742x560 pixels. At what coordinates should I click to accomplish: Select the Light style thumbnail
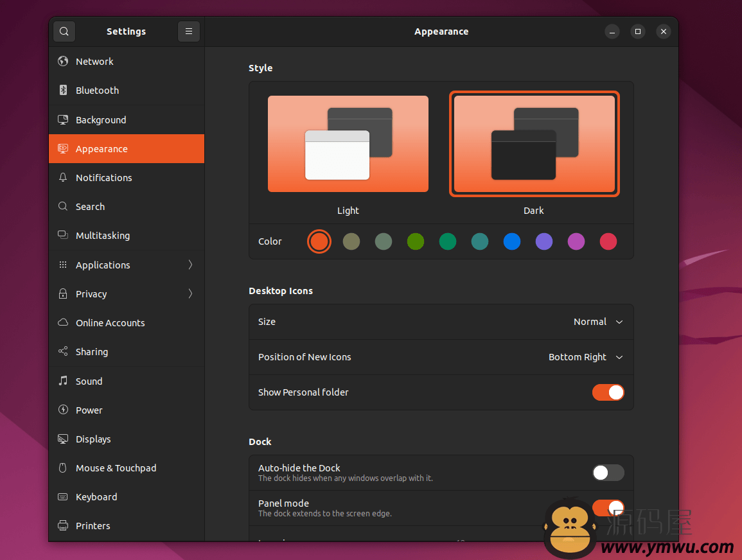tap(348, 144)
